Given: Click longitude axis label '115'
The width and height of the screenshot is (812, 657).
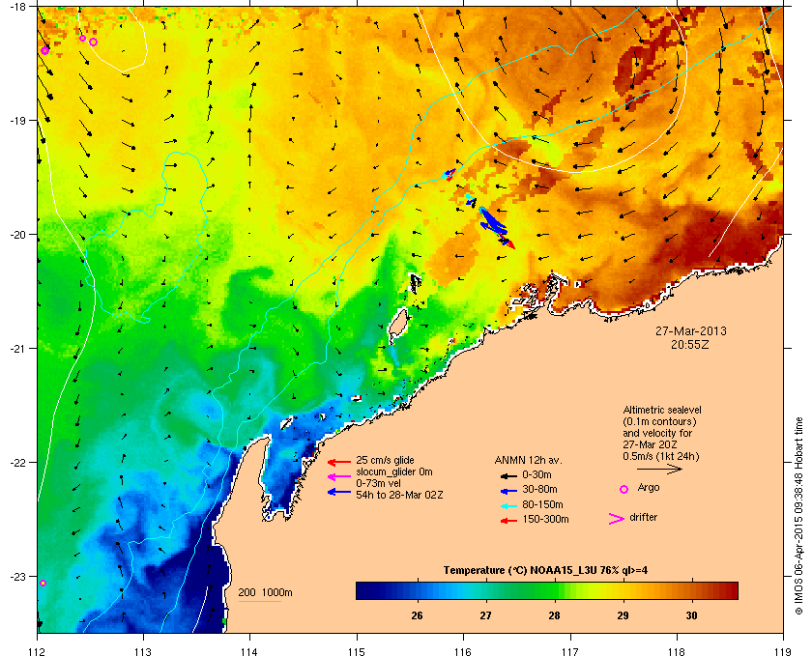Looking at the screenshot, I should (x=357, y=652).
